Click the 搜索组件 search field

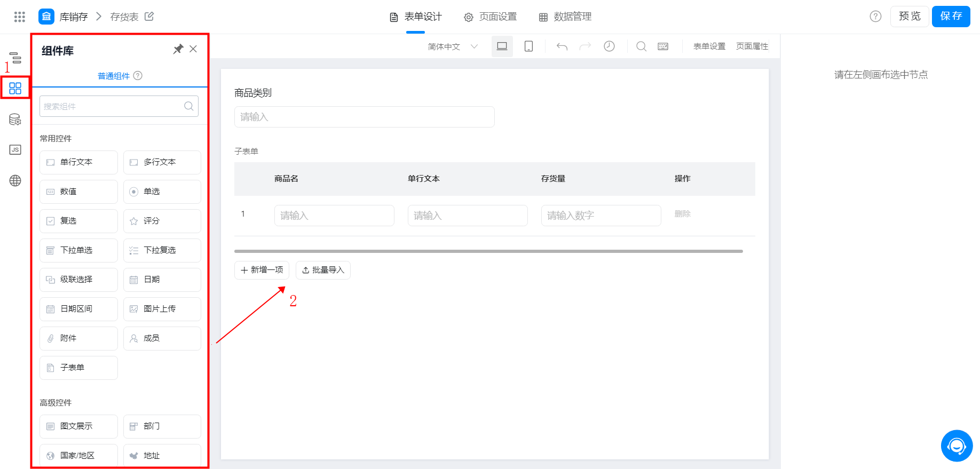point(119,106)
